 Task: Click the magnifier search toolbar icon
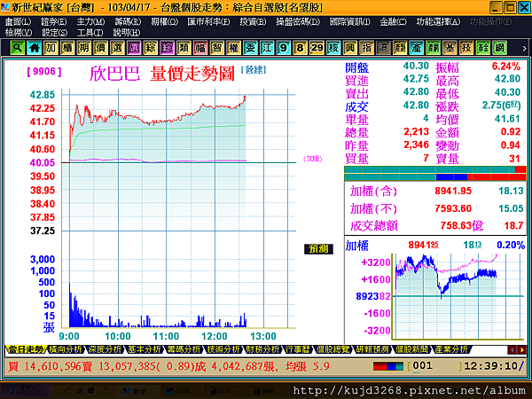(18, 48)
